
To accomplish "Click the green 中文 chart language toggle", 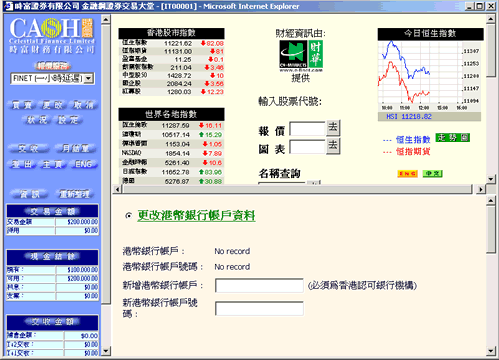I will (433, 174).
